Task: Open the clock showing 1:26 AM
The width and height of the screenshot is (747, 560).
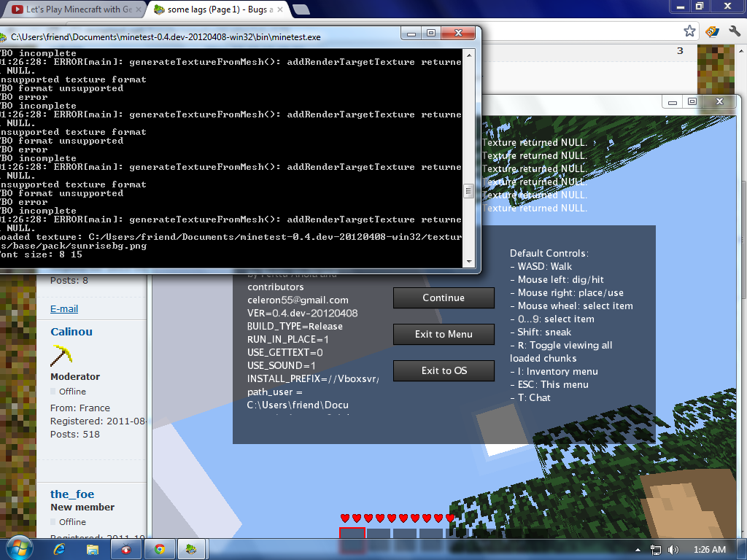Action: [x=709, y=550]
